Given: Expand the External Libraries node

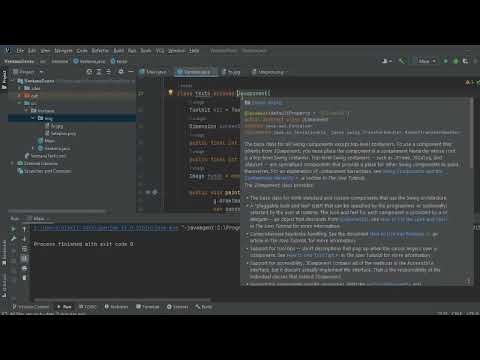Looking at the screenshot, I should 13,163.
